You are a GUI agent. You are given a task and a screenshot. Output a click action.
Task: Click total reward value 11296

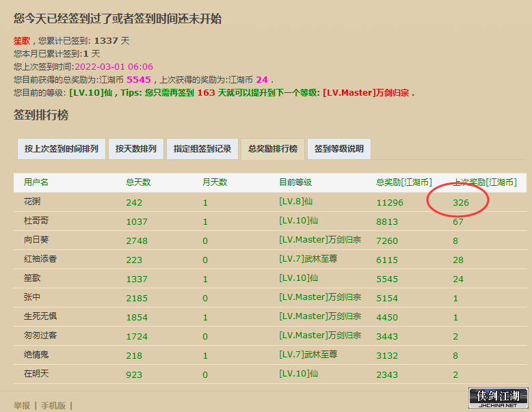390,203
